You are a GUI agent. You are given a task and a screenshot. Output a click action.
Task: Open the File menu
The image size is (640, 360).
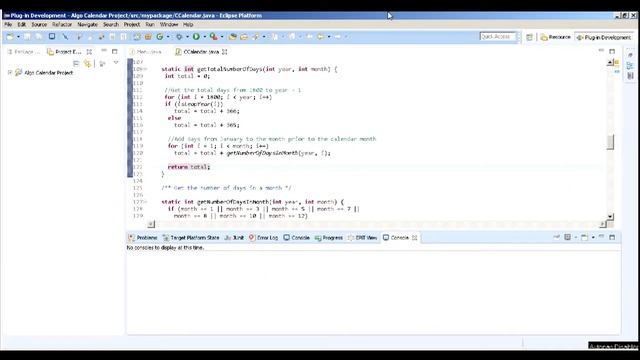tap(8, 24)
